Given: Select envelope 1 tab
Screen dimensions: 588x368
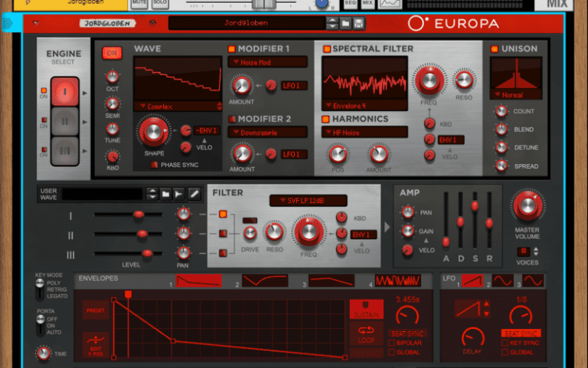Looking at the screenshot, I should click(198, 281).
